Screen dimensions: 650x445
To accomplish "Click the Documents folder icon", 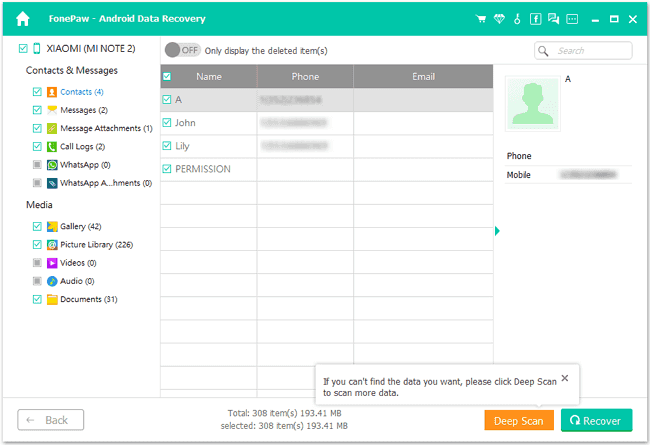I will pos(52,299).
